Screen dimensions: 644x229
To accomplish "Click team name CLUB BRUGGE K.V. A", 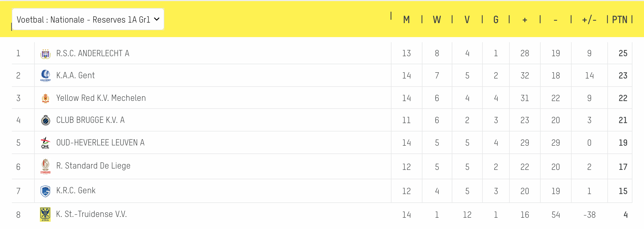I will (90, 120).
